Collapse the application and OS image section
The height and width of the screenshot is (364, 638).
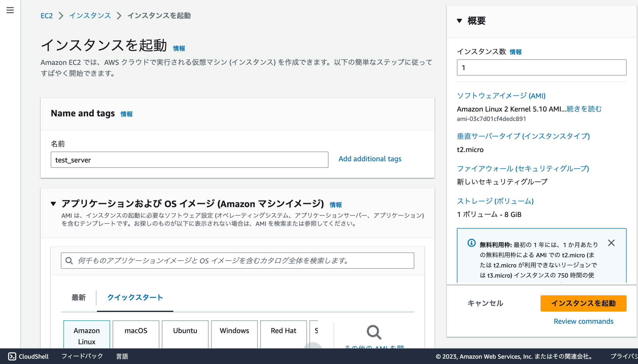click(53, 204)
